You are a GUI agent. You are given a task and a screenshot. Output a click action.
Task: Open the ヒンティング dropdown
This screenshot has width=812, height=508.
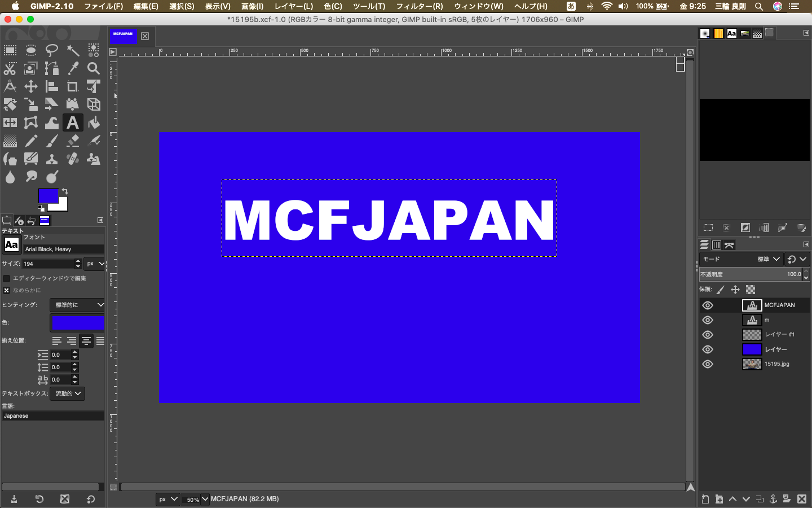(x=77, y=305)
